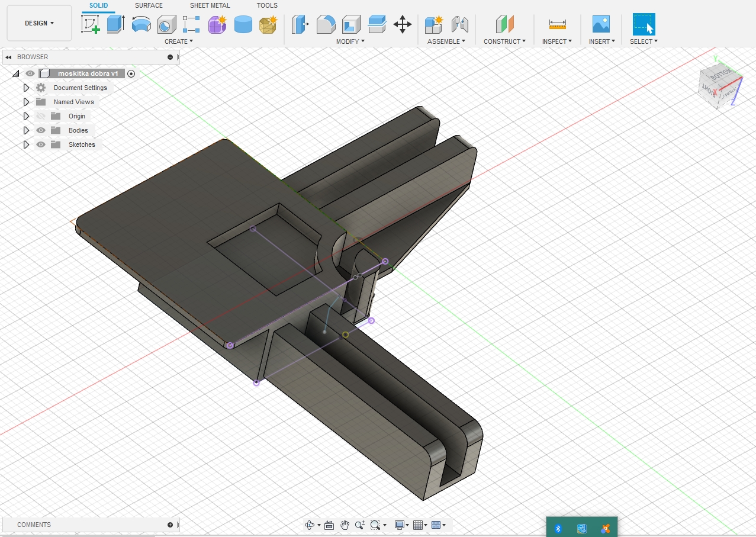756x537 pixels.
Task: Expand the Document Settings node
Action: click(x=26, y=88)
